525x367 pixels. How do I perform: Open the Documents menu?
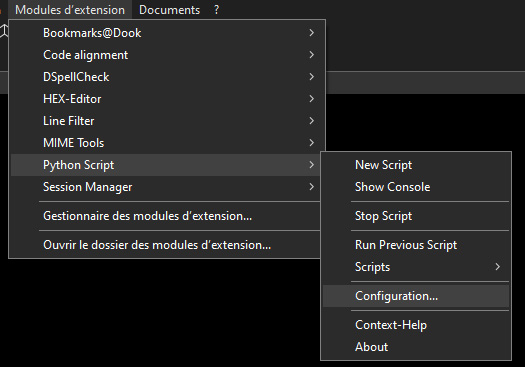pyautogui.click(x=169, y=10)
